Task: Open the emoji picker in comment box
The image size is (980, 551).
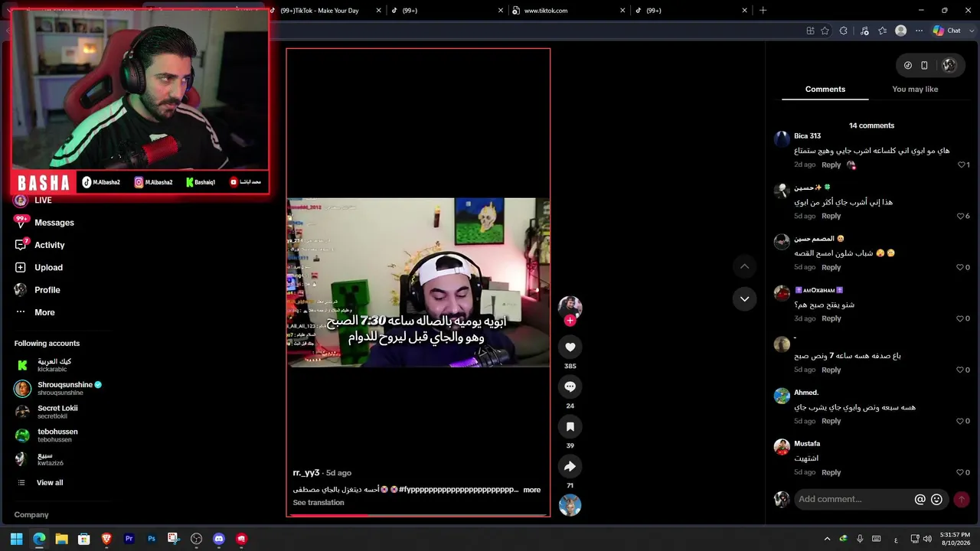Action: tap(936, 500)
